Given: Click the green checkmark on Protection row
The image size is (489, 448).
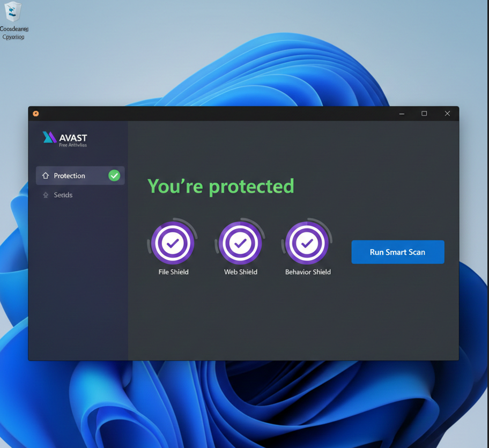Looking at the screenshot, I should (x=114, y=175).
